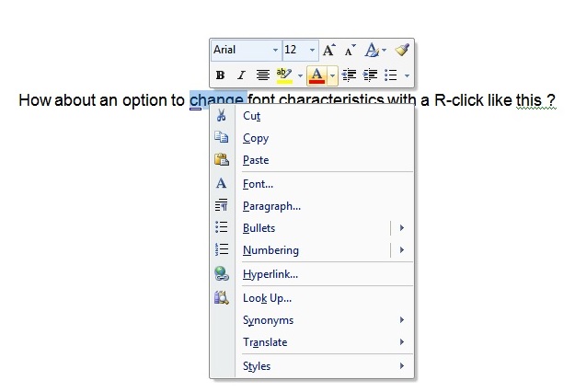Click the Hyperlink... menu entry
This screenshot has width=575, height=392.
point(270,274)
